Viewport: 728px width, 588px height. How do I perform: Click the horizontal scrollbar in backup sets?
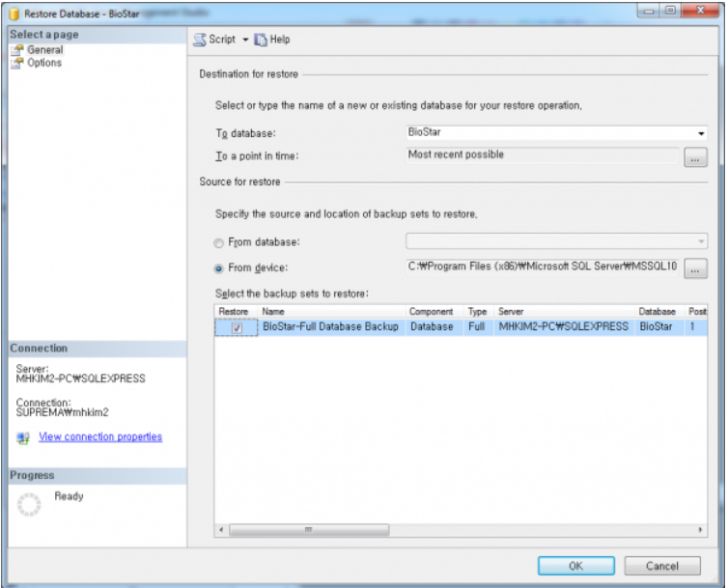(309, 530)
